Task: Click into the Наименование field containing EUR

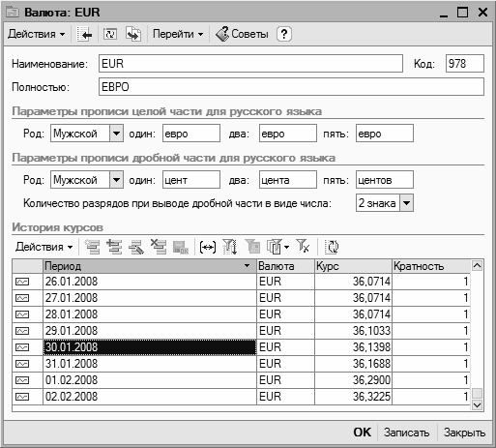Action: (x=250, y=64)
